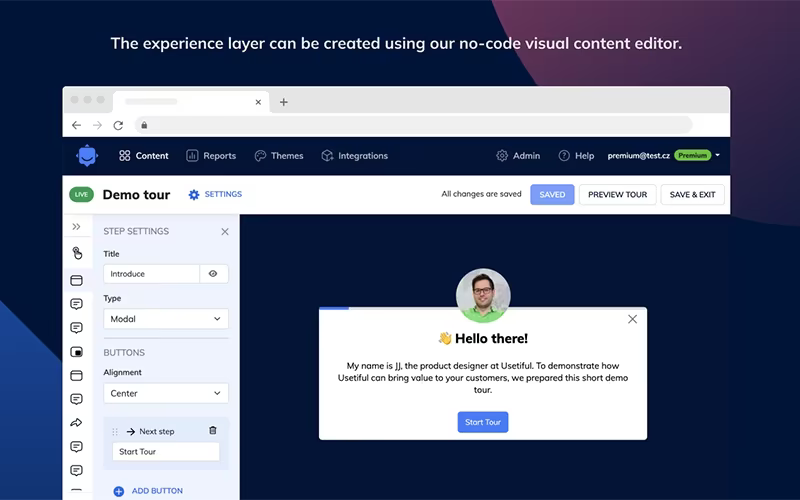Open Alignment dropdown set to Center
The image size is (800, 500).
(166, 393)
